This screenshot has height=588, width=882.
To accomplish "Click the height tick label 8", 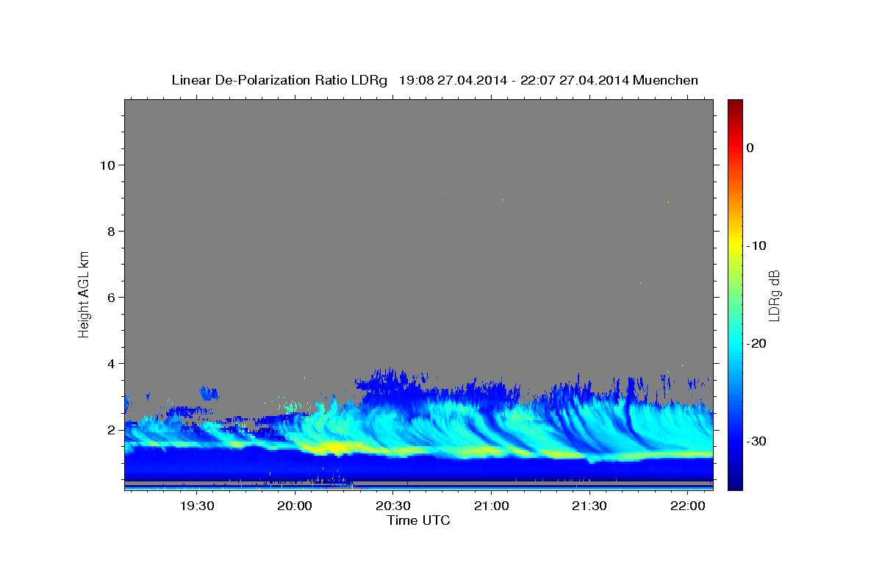I will (112, 231).
